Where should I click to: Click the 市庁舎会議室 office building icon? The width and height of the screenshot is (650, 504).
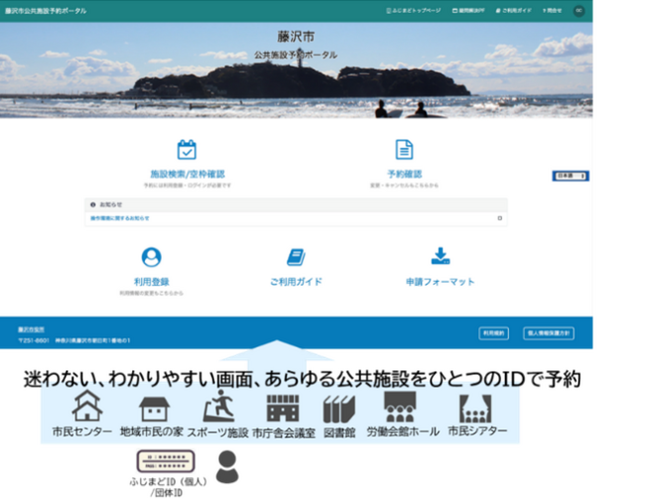coord(283,408)
